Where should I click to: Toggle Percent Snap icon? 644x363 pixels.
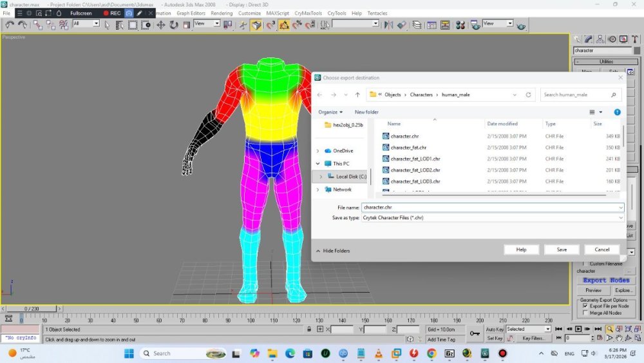click(x=298, y=25)
